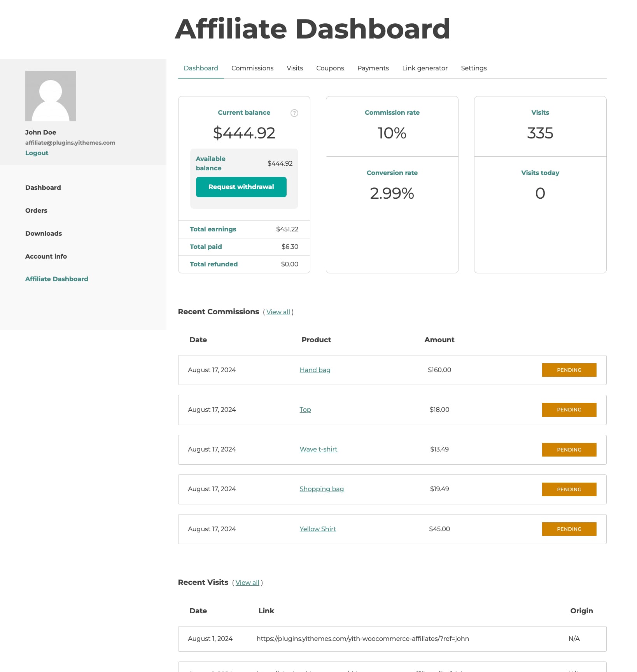This screenshot has height=672, width=637.
Task: Open Account info in the sidebar
Action: (46, 256)
